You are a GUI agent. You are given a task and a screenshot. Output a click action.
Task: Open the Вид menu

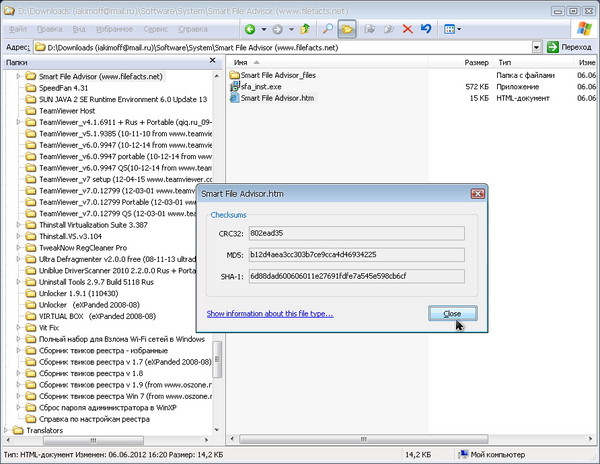point(79,29)
